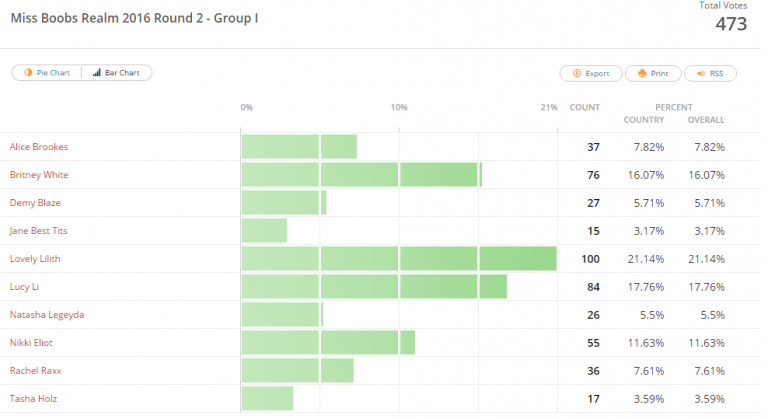
Task: Click the pie chart icon
Action: click(x=28, y=73)
